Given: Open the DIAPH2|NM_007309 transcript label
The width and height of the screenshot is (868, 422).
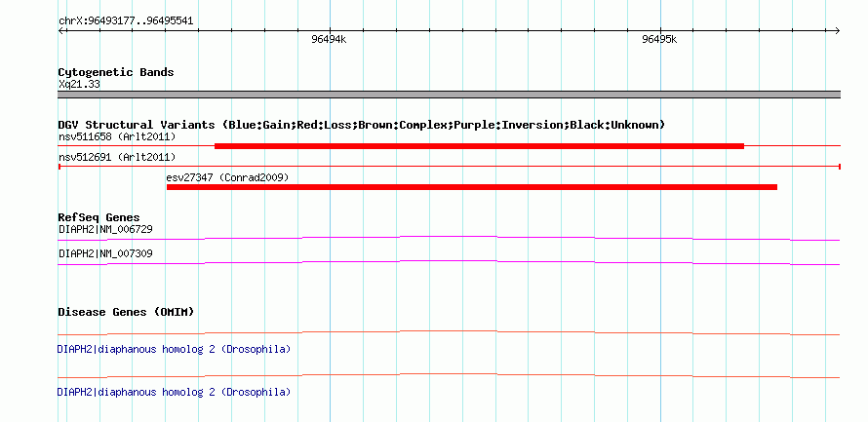Looking at the screenshot, I should (105, 253).
